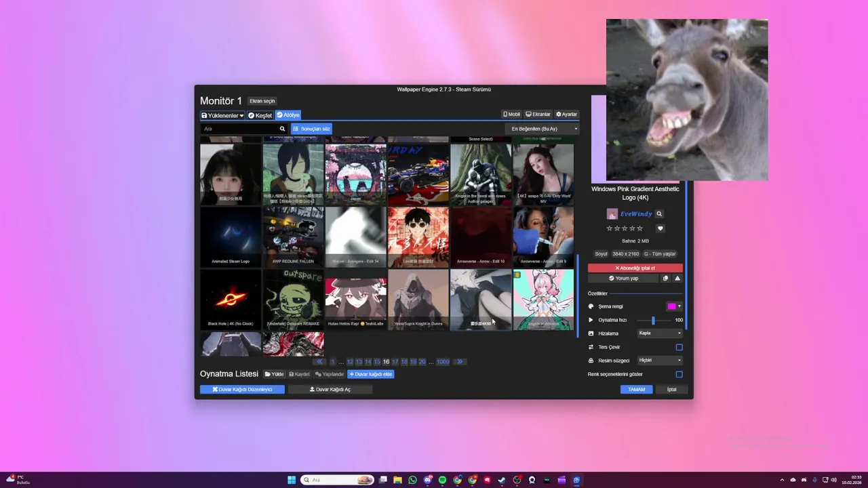
Task: Click the search magnifier in Ara field
Action: point(282,129)
